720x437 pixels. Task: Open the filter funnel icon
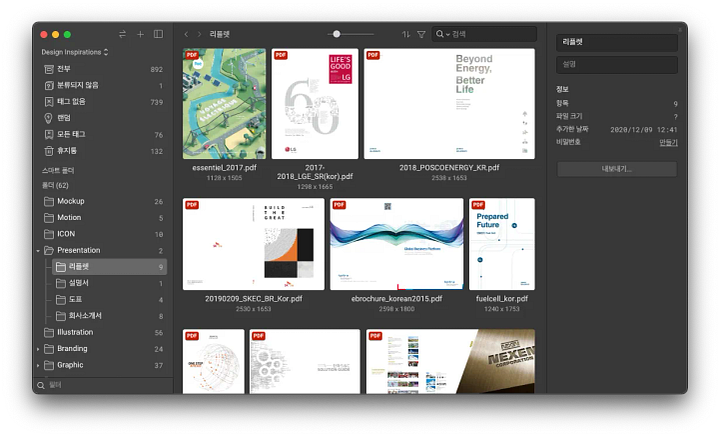421,34
